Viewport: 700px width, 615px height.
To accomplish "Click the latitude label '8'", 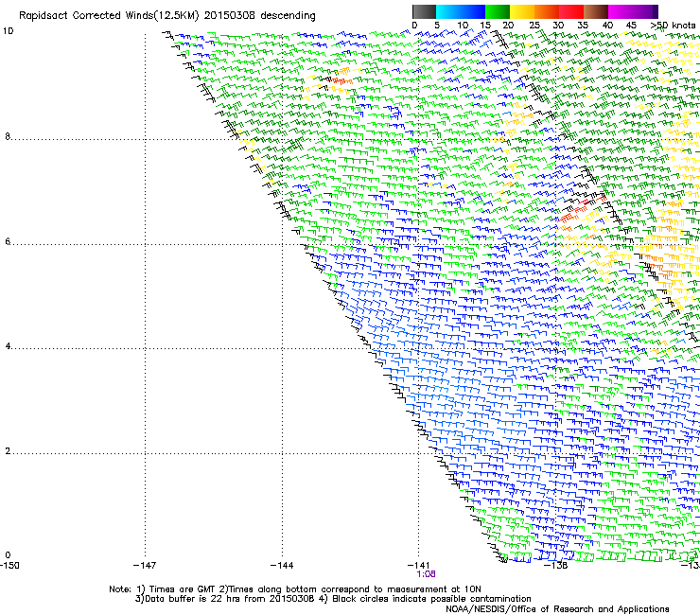I will pos(8,136).
